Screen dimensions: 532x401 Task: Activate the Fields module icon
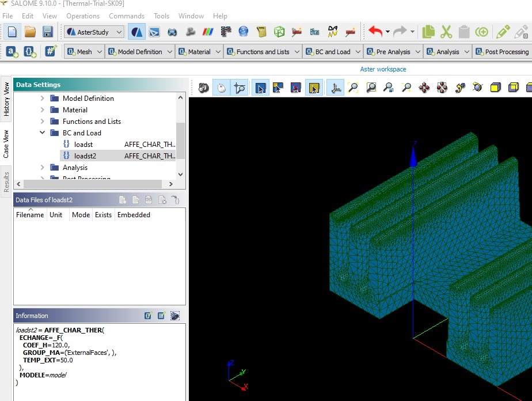pyautogui.click(x=208, y=32)
